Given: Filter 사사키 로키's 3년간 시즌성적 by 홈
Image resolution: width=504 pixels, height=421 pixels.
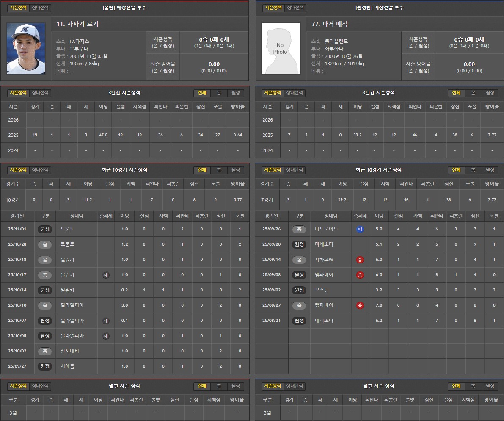Looking at the screenshot, I should click(x=219, y=93).
